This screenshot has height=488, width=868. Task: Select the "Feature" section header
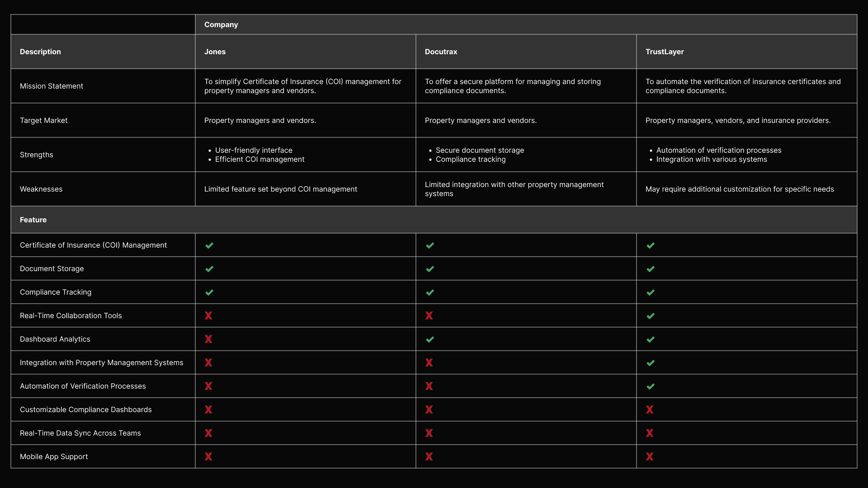point(434,220)
